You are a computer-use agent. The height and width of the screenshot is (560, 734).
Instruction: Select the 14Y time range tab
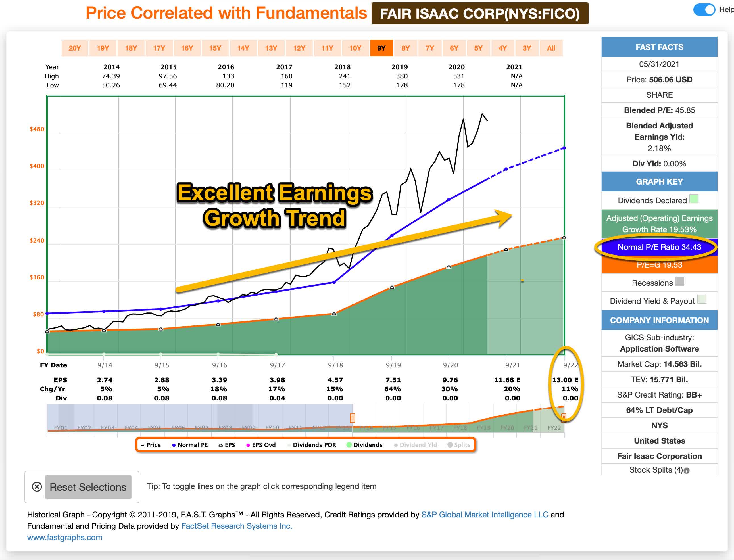coord(243,48)
